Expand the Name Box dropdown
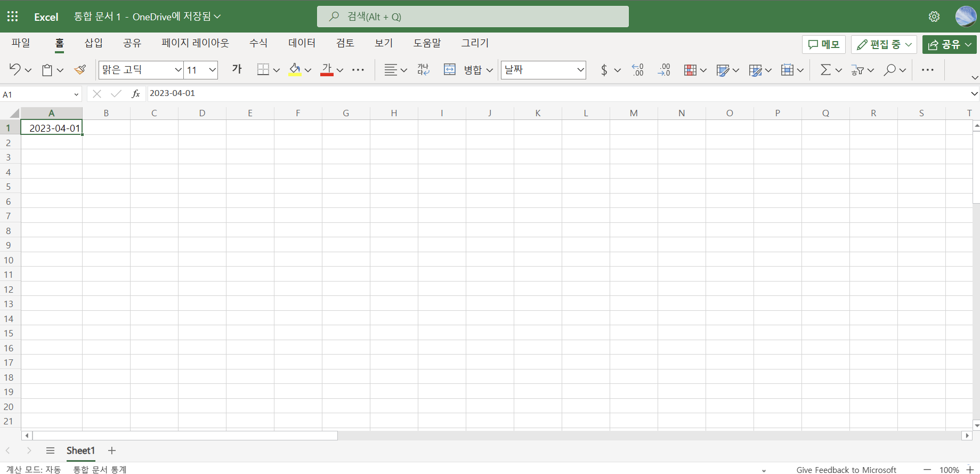 (76, 94)
